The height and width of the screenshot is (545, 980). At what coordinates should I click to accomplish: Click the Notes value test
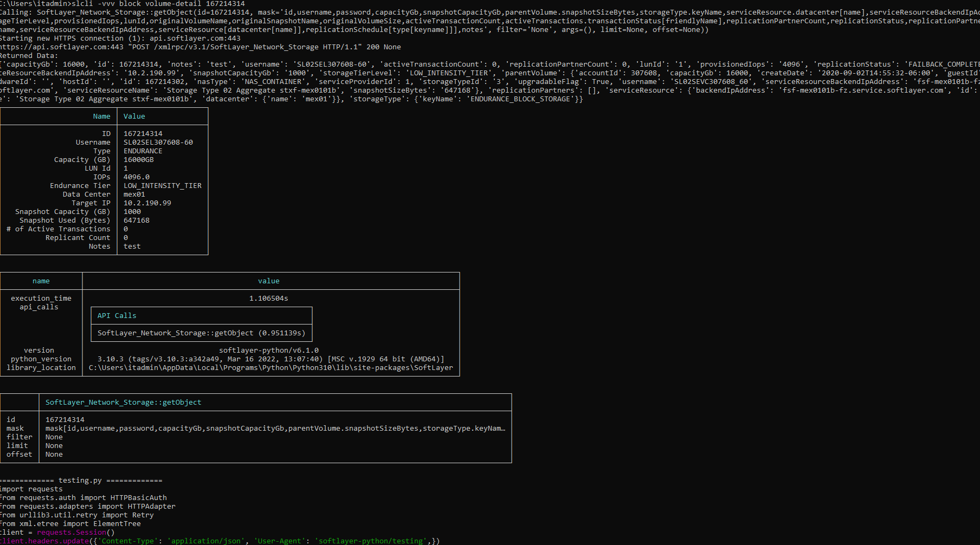[132, 246]
